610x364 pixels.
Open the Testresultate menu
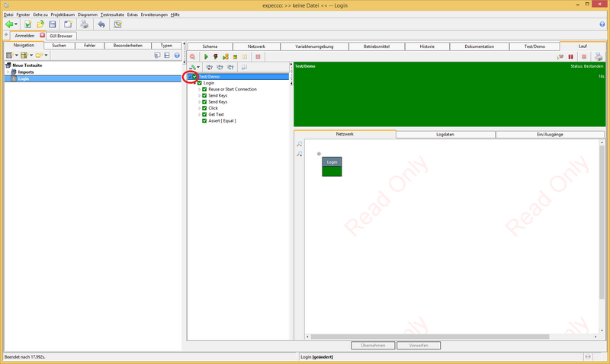coord(113,14)
